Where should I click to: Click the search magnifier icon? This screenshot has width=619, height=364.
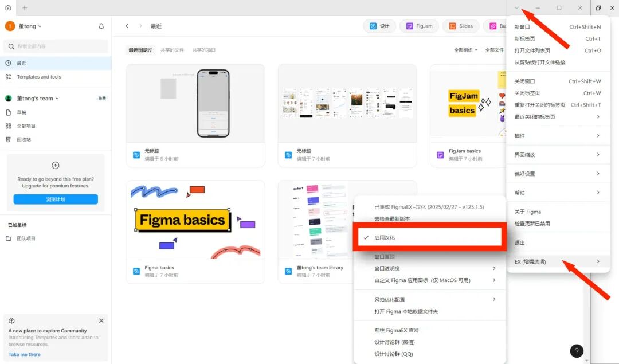(11, 46)
